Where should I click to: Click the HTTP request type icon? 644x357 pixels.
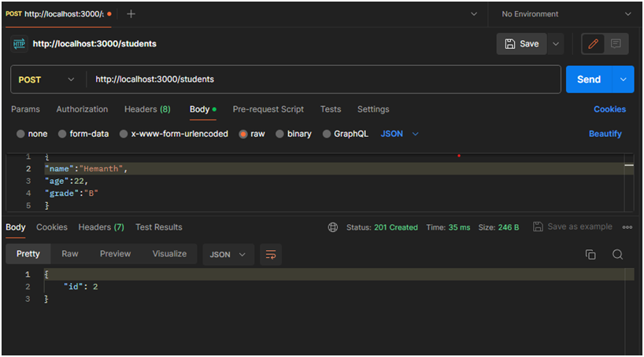[x=19, y=44]
